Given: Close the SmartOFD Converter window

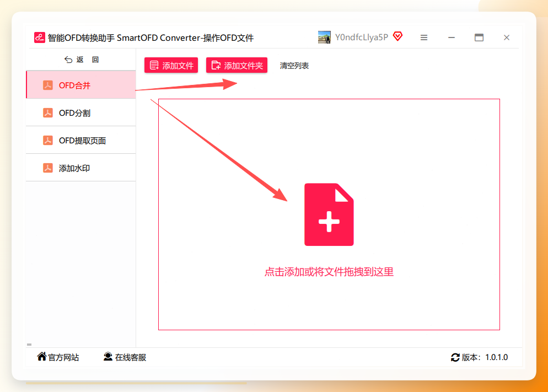Looking at the screenshot, I should [x=507, y=37].
